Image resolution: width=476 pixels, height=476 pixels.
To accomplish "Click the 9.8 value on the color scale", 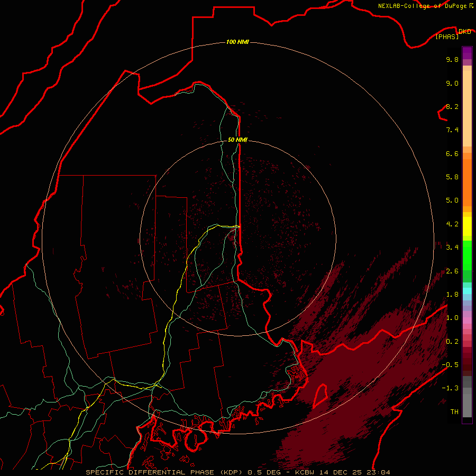I will [452, 59].
